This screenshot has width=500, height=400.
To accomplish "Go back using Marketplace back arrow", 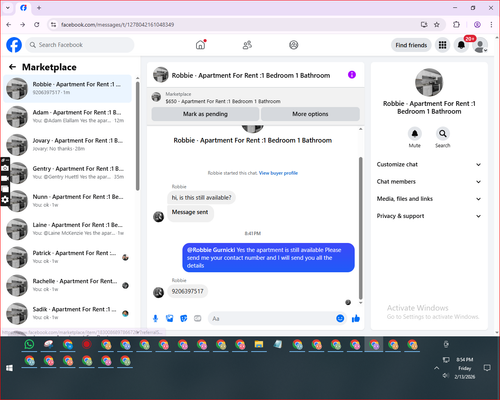I will pyautogui.click(x=13, y=67).
